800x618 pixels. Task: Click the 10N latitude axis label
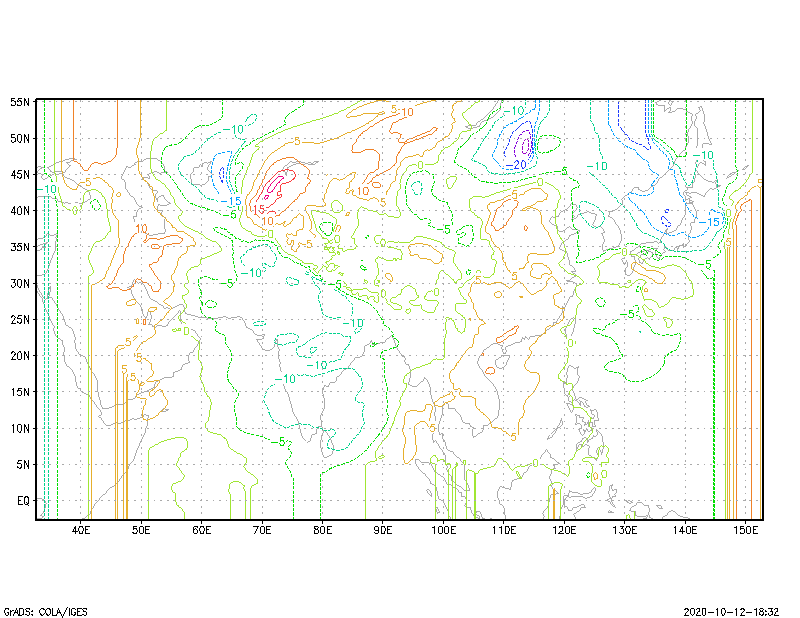coord(20,428)
